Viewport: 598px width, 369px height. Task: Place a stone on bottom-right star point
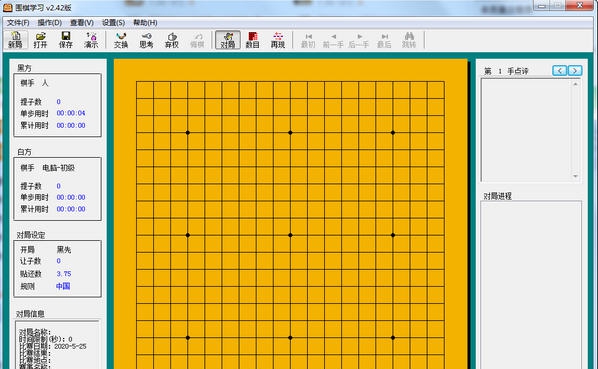point(393,338)
